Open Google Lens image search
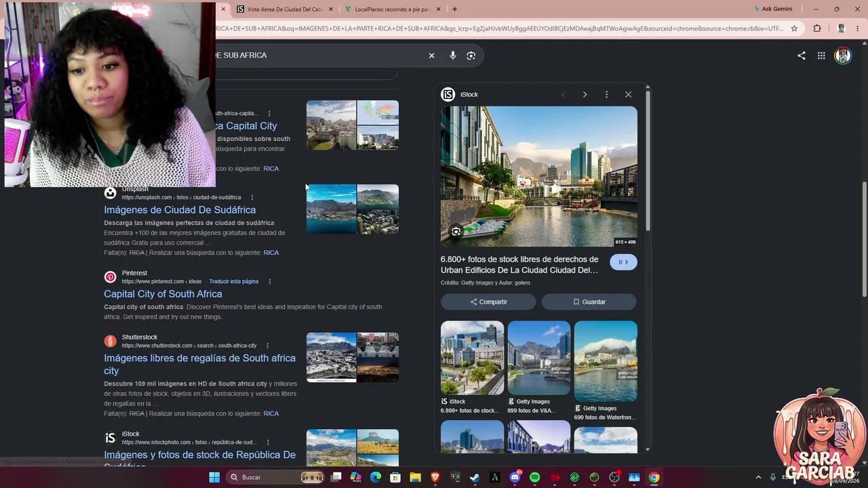The image size is (868, 488). pyautogui.click(x=471, y=56)
